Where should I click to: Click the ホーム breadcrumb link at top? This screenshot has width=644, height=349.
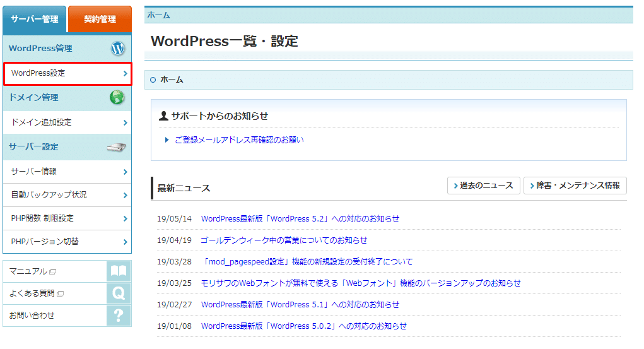[158, 15]
